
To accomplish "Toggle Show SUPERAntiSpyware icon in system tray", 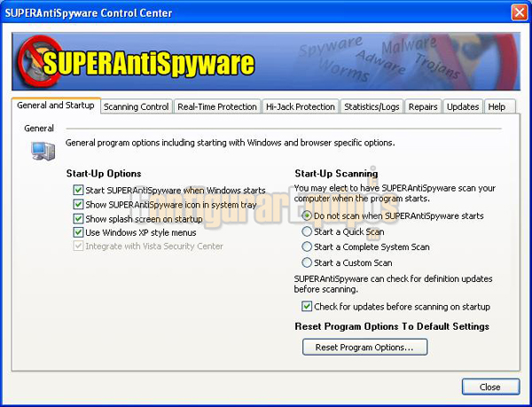I will 78,205.
